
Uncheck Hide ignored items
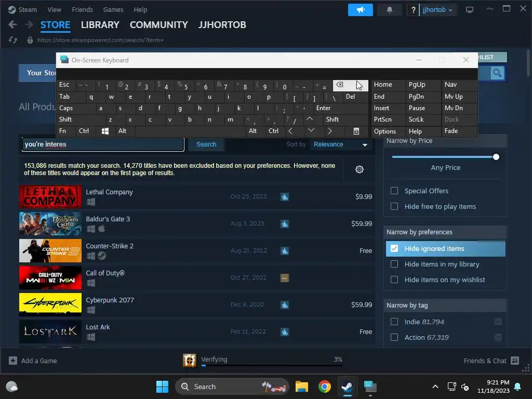click(394, 248)
